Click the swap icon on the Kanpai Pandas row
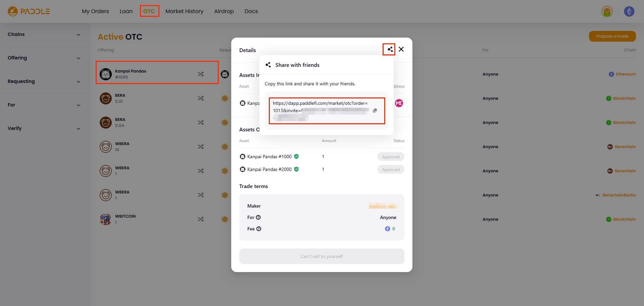This screenshot has width=644, height=306. [x=201, y=74]
